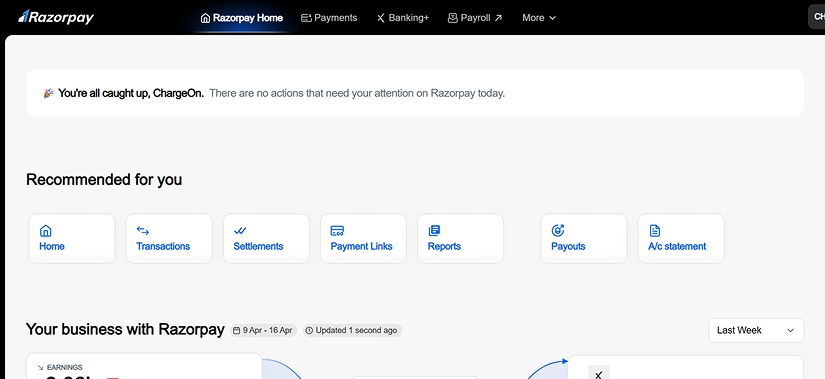The image size is (825, 379).
Task: Open the account profile button at top right
Action: click(x=817, y=17)
